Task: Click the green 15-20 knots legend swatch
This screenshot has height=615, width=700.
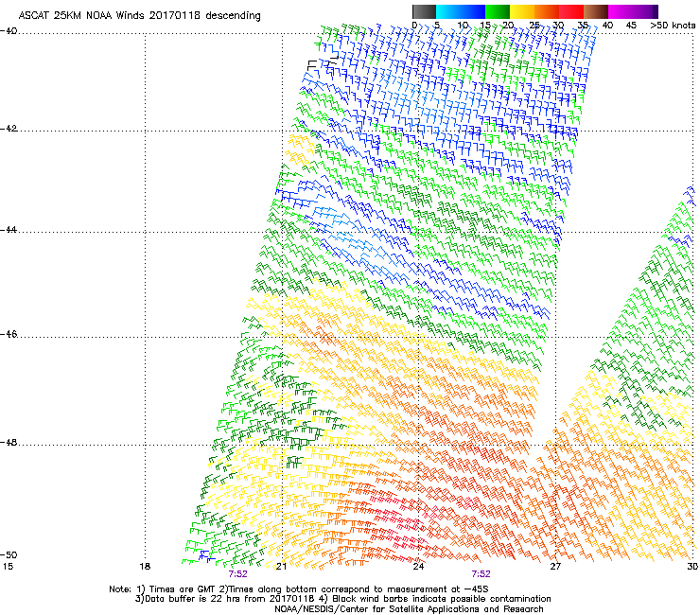Action: pyautogui.click(x=498, y=11)
